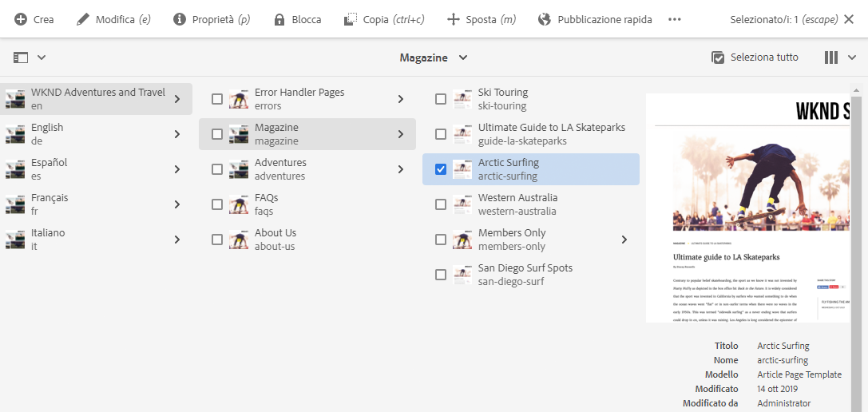This screenshot has width=868, height=412.
Task: Open the three-dots more actions menu
Action: click(x=675, y=19)
